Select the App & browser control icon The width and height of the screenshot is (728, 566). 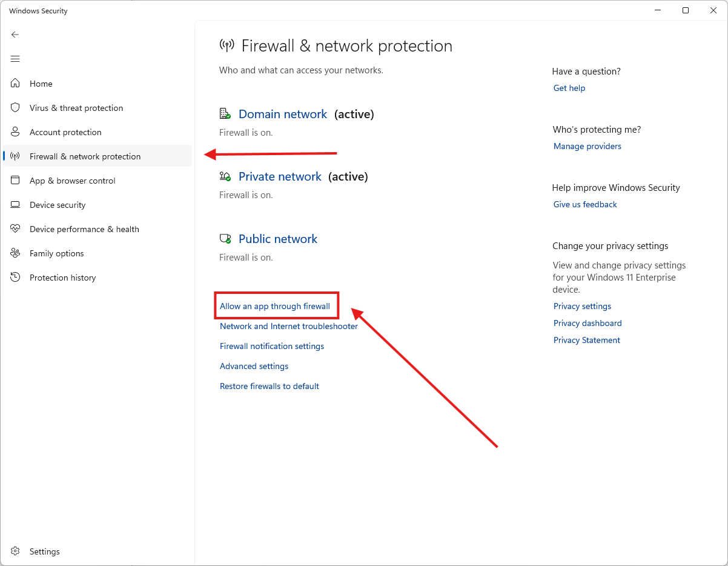pyautogui.click(x=16, y=181)
